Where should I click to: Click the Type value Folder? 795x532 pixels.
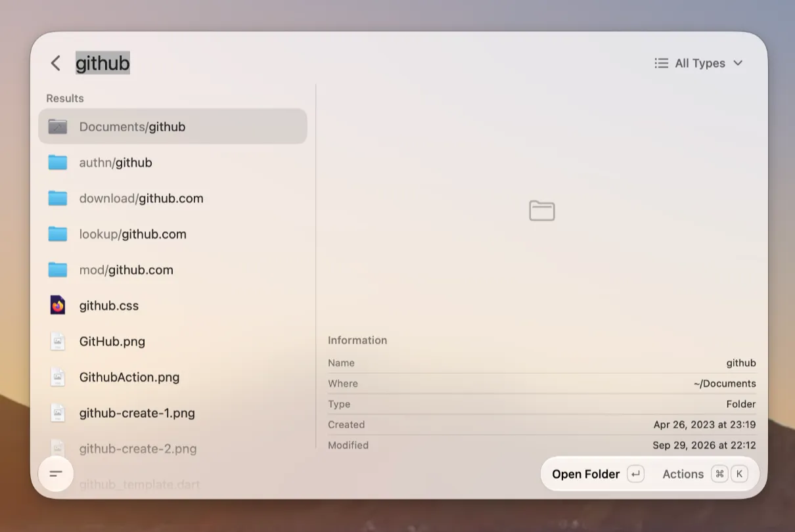(x=741, y=404)
